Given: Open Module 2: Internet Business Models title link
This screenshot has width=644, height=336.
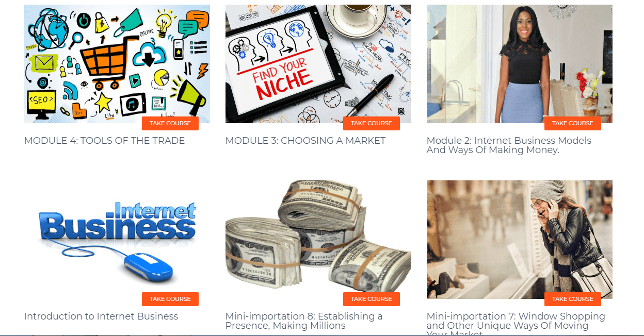Looking at the screenshot, I should [x=509, y=145].
